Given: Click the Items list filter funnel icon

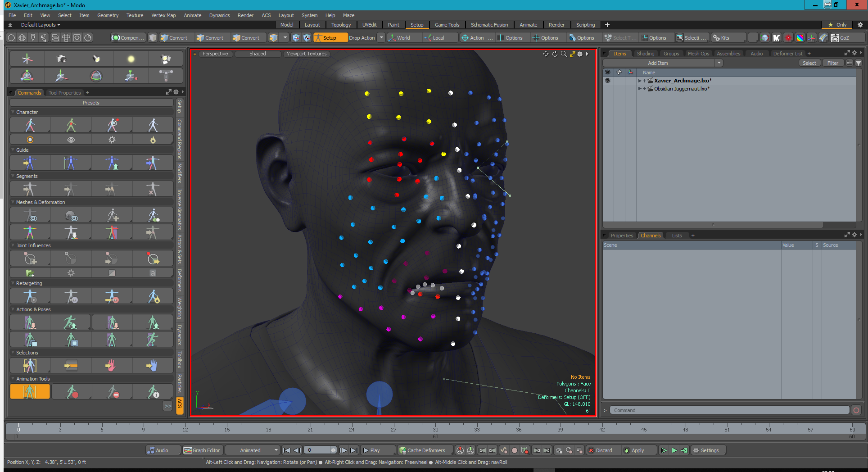Looking at the screenshot, I should click(x=859, y=63).
